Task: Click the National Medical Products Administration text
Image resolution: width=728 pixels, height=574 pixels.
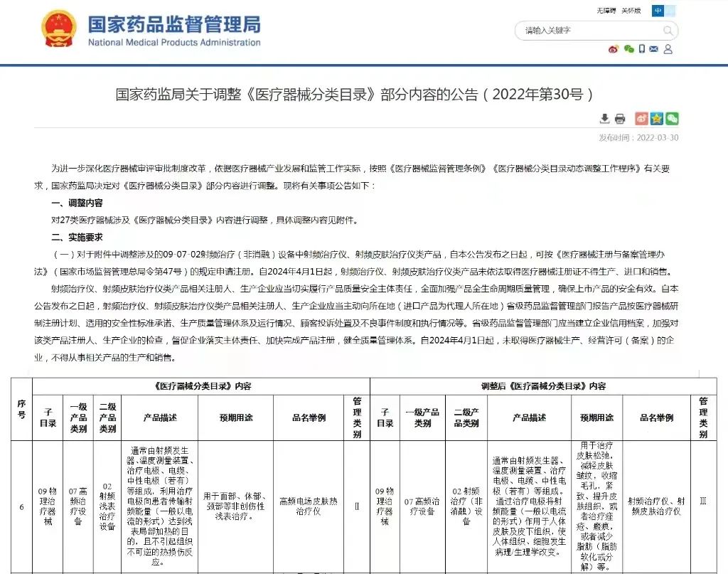Action: pyautogui.click(x=174, y=42)
